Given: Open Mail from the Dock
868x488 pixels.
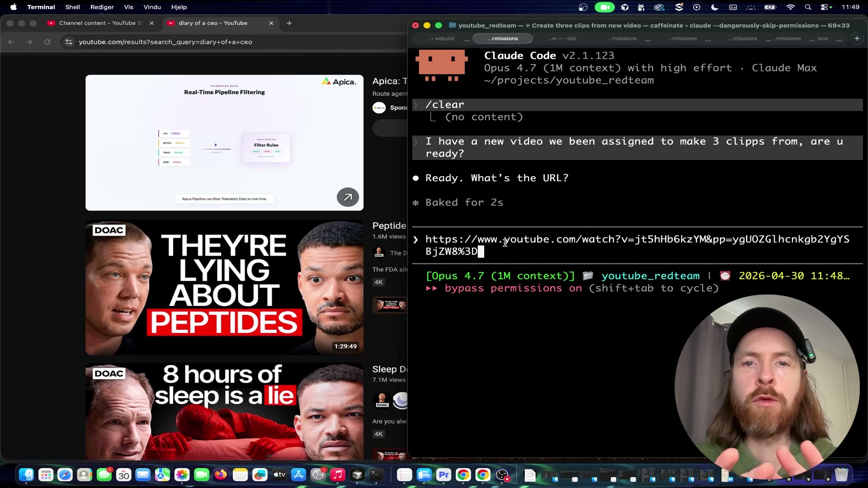Looking at the screenshot, I should (143, 475).
